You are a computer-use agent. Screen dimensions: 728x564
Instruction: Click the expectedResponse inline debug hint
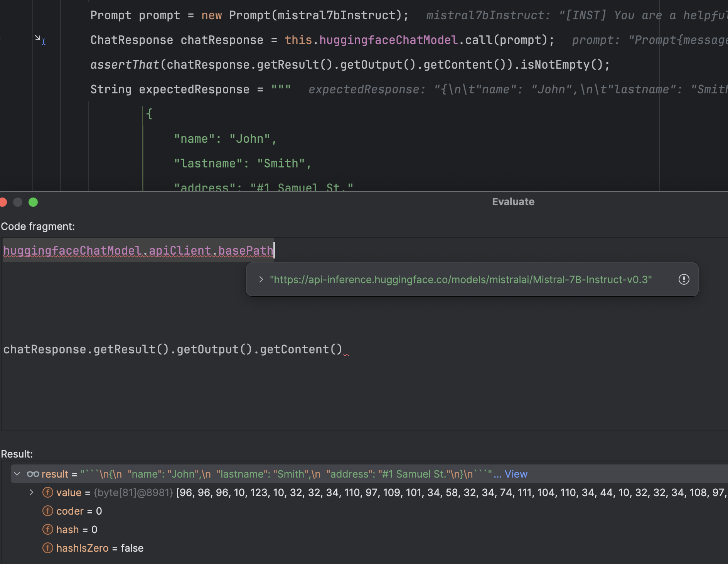click(x=518, y=89)
